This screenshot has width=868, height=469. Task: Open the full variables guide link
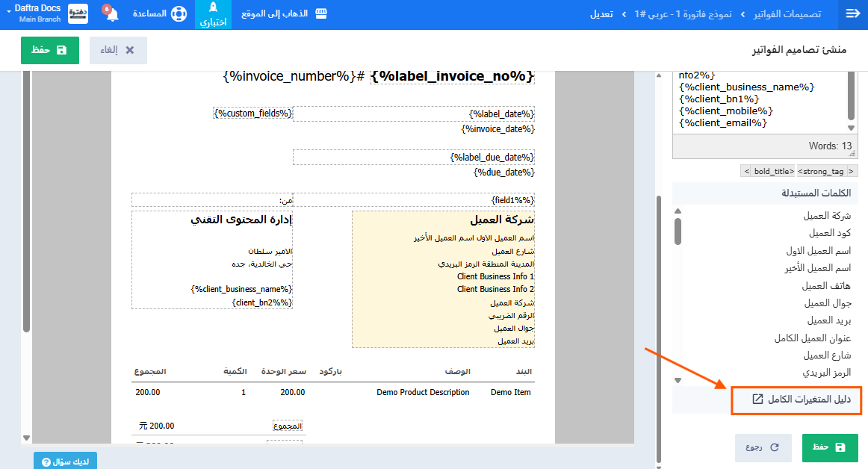point(796,400)
